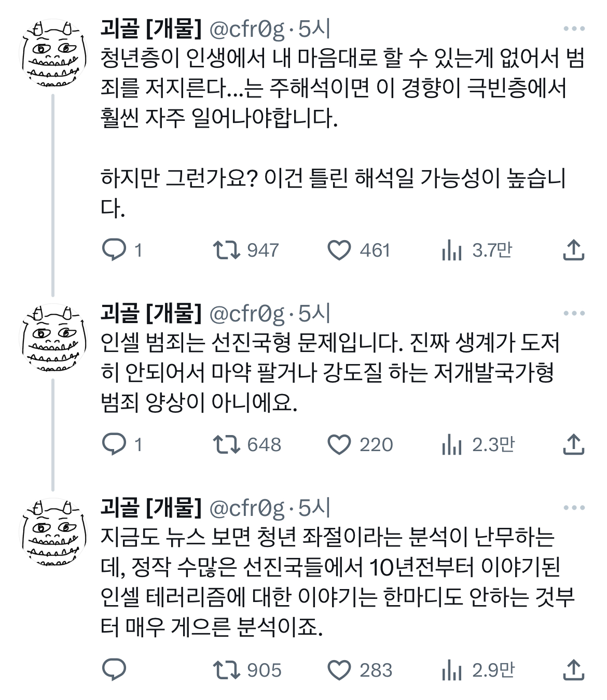The height and width of the screenshot is (700, 607).
Task: Reply to the 인셀 범죄는 선진국형 tweet
Action: (x=114, y=444)
